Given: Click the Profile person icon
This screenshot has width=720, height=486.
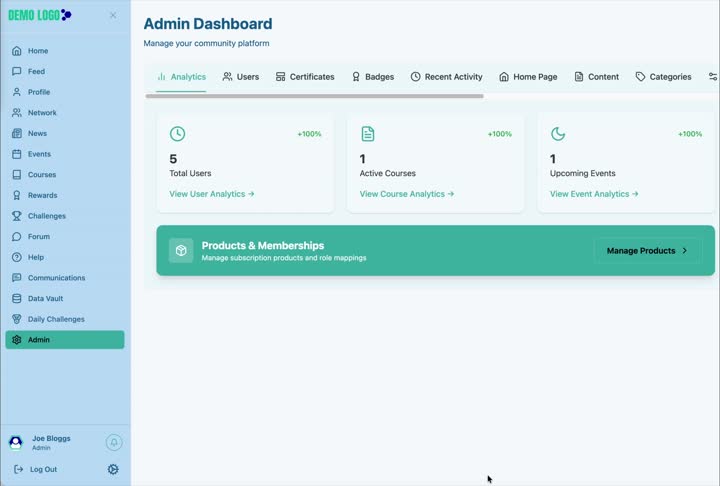Looking at the screenshot, I should tap(17, 92).
